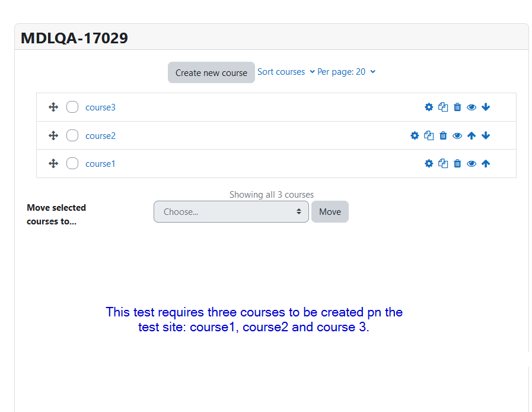Open the course2 link
Image resolution: width=532 pixels, height=412 pixels.
click(x=100, y=136)
